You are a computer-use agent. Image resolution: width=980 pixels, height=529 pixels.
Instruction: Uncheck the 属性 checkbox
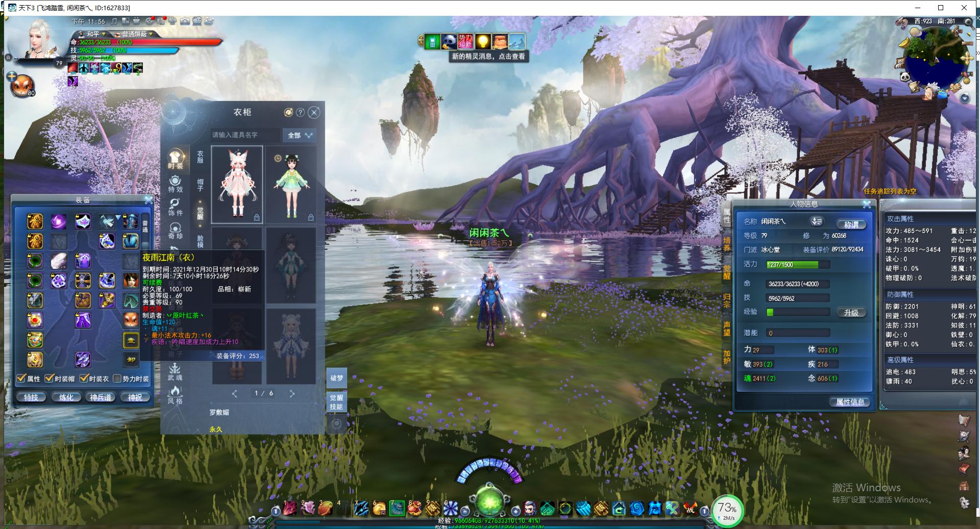pyautogui.click(x=21, y=379)
